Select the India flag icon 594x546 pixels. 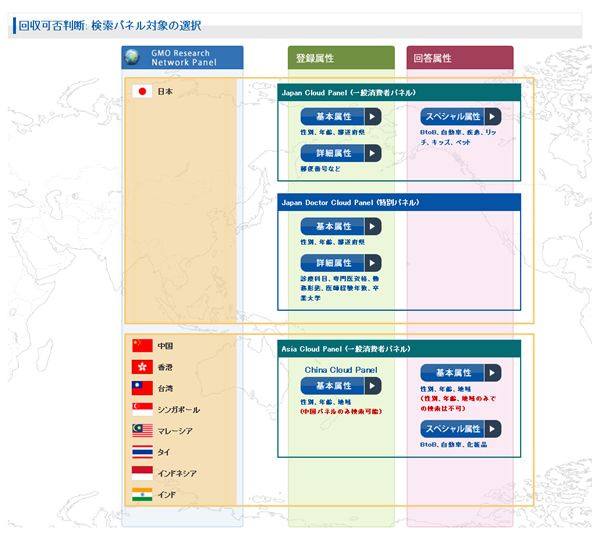142,494
